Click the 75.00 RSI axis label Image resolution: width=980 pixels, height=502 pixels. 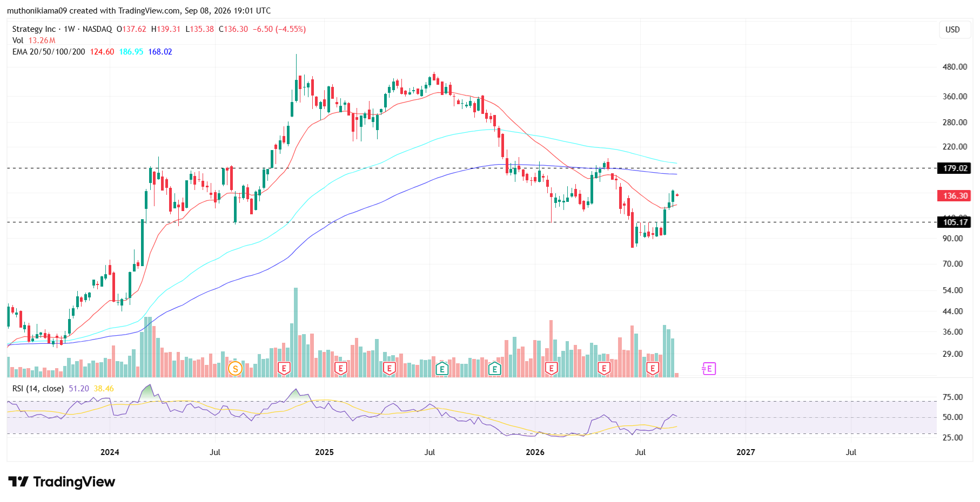tap(953, 397)
